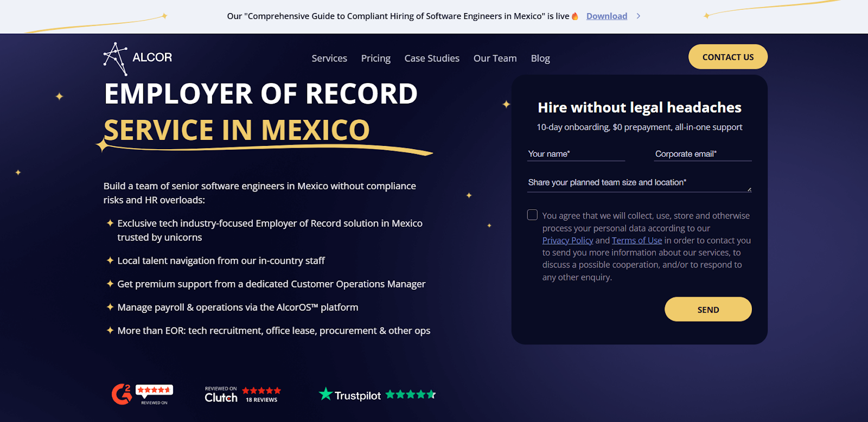Click the flame icon in the banner
Image resolution: width=868 pixels, height=422 pixels.
pyautogui.click(x=575, y=16)
